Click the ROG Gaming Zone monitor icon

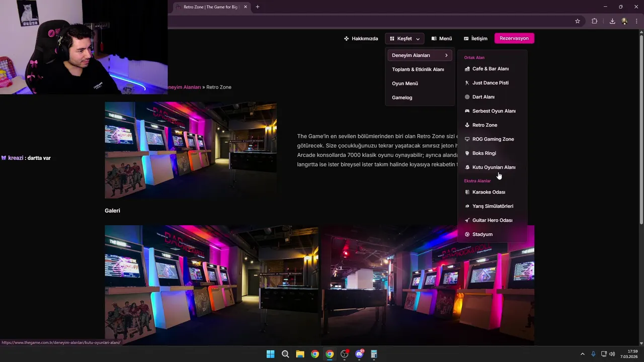coord(467,139)
